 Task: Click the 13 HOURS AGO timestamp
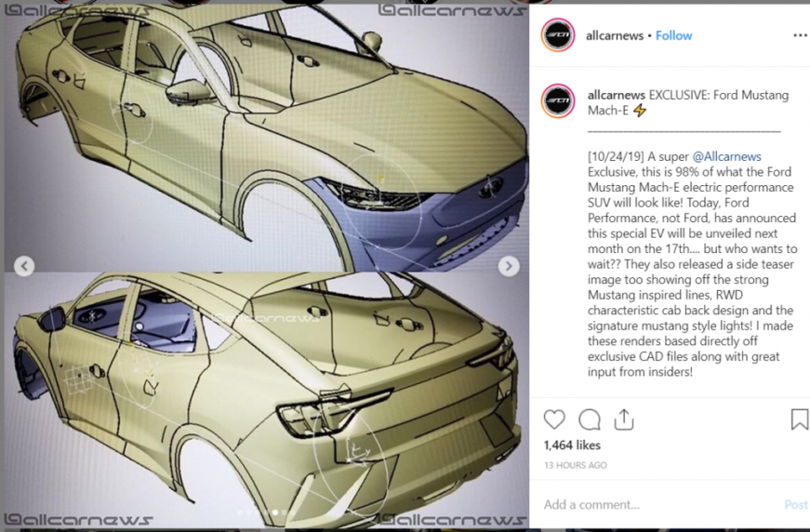coord(576,465)
